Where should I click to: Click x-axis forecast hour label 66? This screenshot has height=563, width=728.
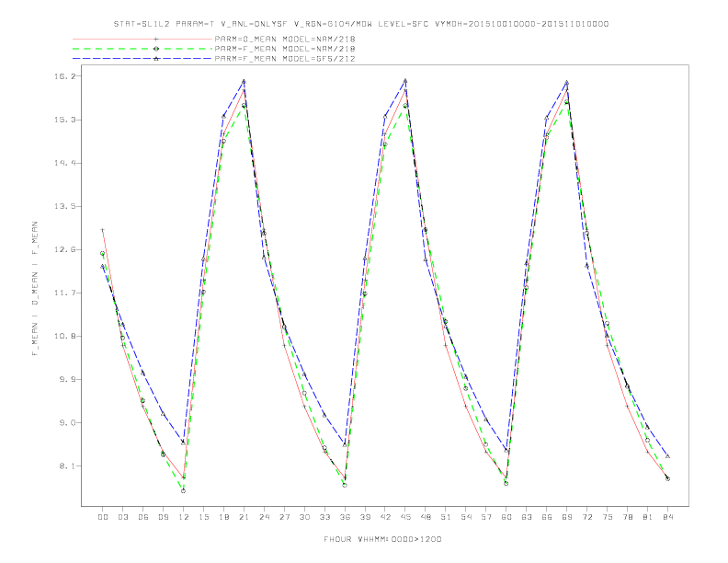click(547, 517)
